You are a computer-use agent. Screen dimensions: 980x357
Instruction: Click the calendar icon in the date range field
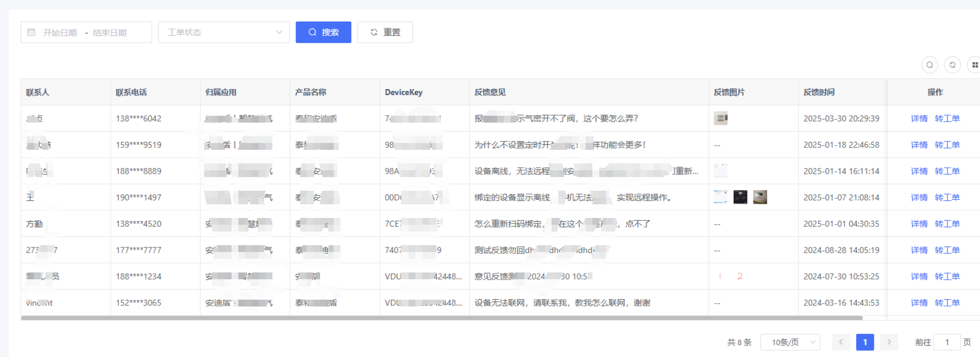click(32, 32)
